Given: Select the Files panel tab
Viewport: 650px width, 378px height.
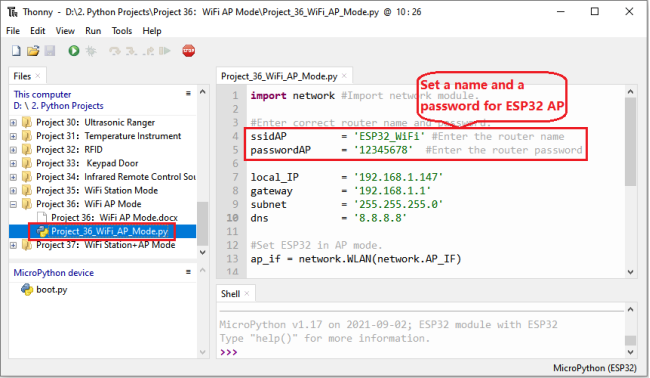Looking at the screenshot, I should coord(22,76).
